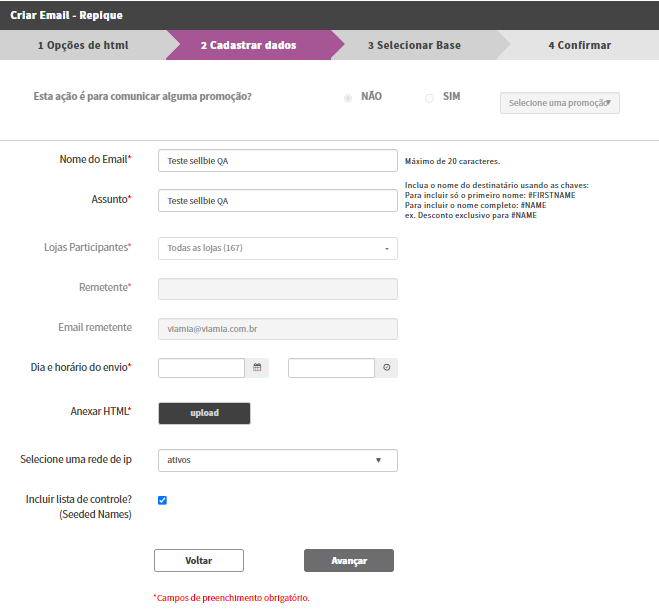Screen dimensions: 659x610
Task: Uncheck Incluir lista de controle checkbox
Action: click(x=162, y=500)
